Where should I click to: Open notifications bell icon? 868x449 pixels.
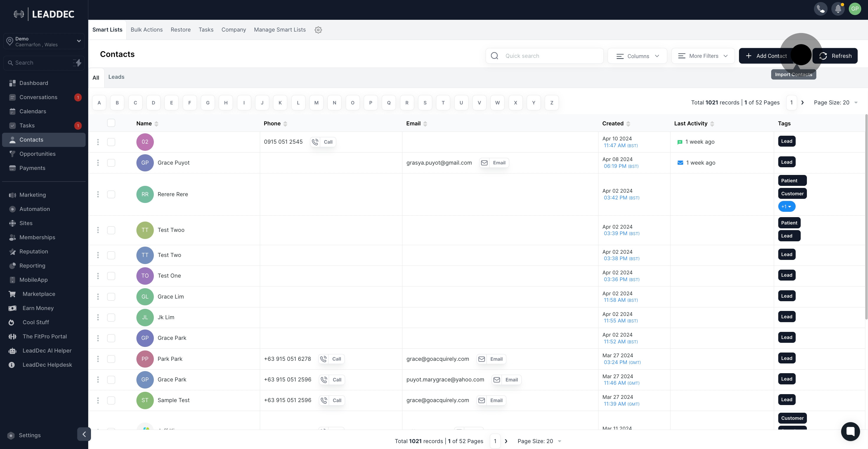pos(838,9)
